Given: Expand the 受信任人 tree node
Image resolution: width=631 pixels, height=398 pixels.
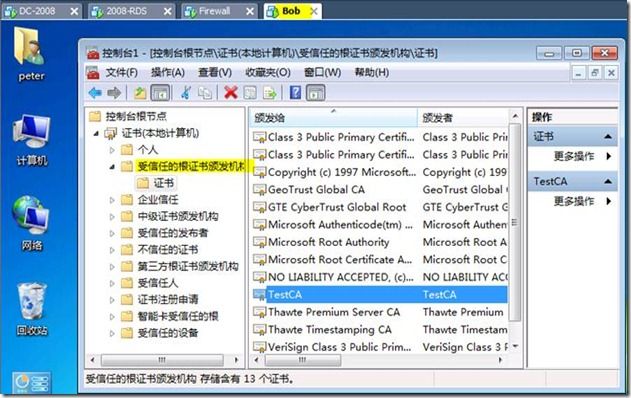Looking at the screenshot, I should tap(112, 283).
